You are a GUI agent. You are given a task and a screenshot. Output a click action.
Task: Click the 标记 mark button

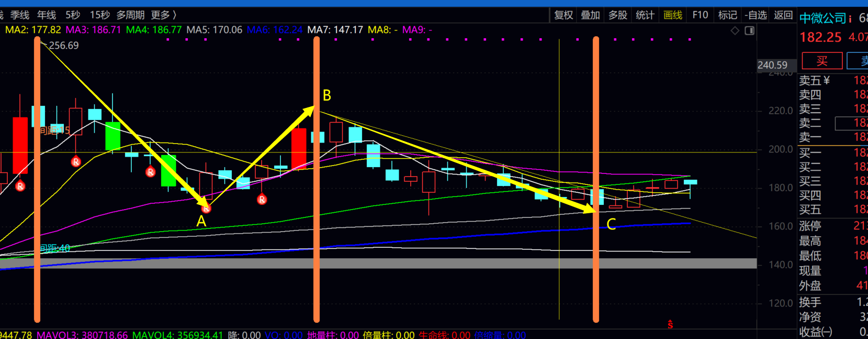tap(727, 15)
